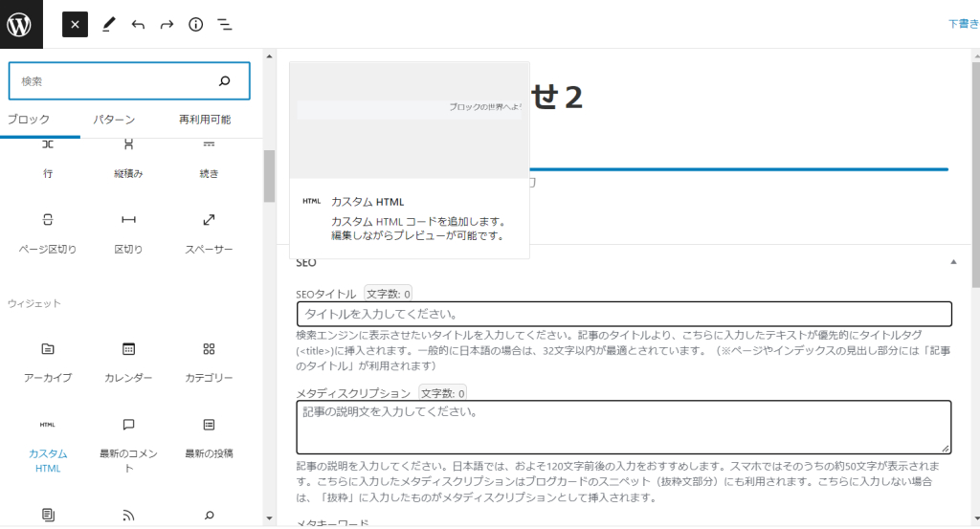Click the block search field
Screen dimensions: 980x529
(115, 81)
